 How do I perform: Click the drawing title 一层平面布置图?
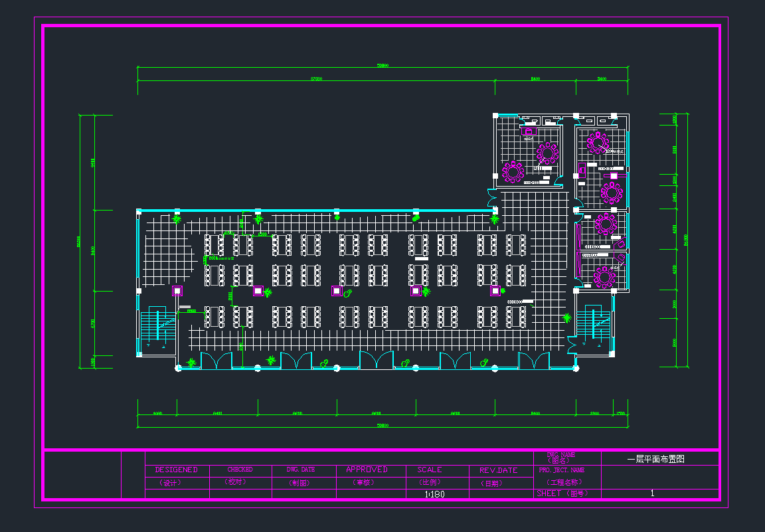655,458
